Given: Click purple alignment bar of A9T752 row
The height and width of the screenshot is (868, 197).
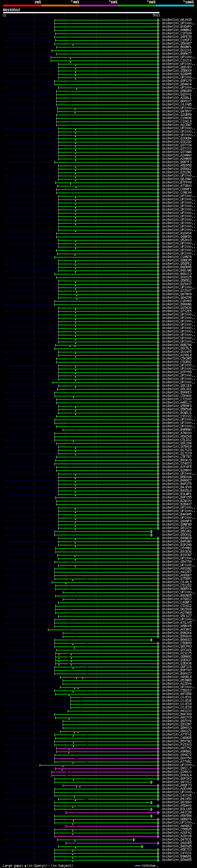Looking at the screenshot, I should [107, 748].
